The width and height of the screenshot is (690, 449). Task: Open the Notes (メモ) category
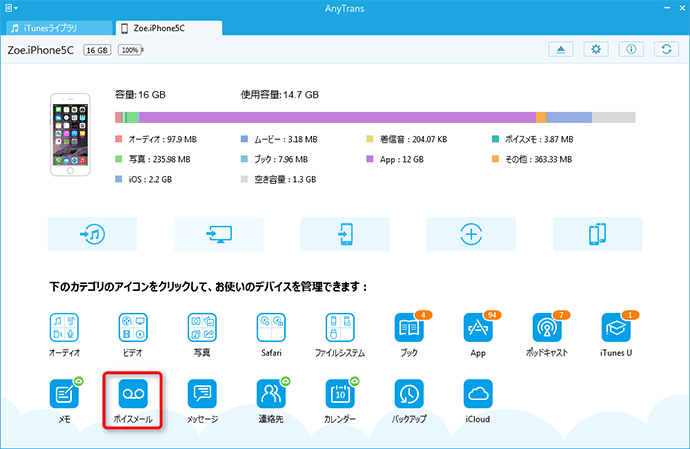tap(64, 394)
